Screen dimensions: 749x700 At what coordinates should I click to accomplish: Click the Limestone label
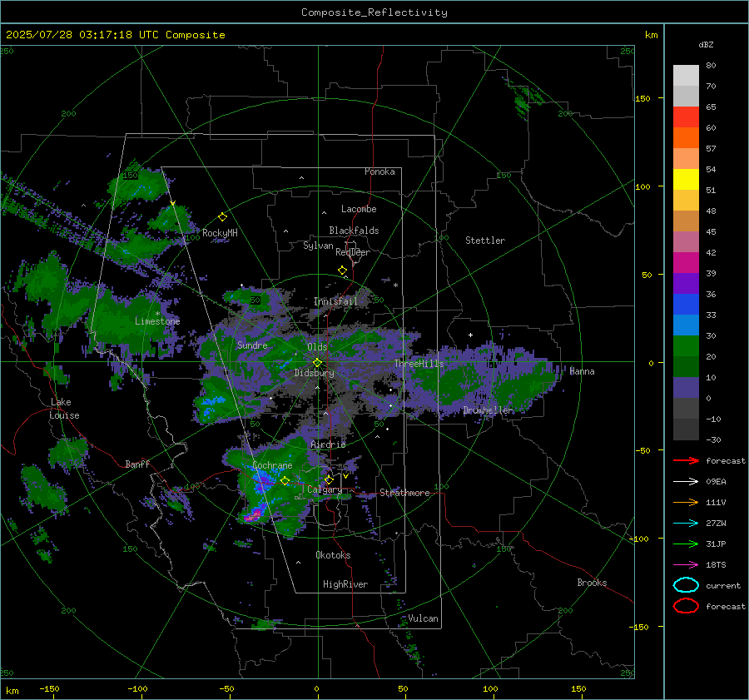pyautogui.click(x=157, y=321)
